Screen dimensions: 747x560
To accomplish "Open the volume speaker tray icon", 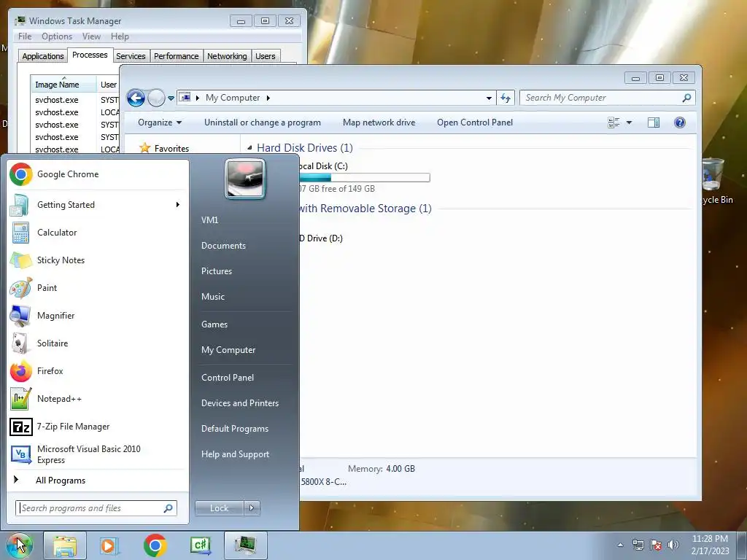I will (x=673, y=545).
